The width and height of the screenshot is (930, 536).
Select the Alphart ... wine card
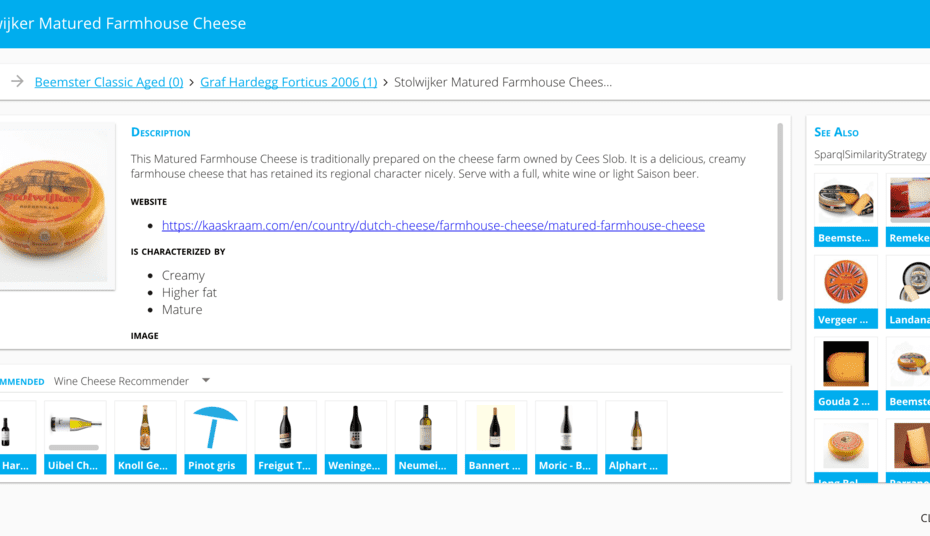coord(636,438)
